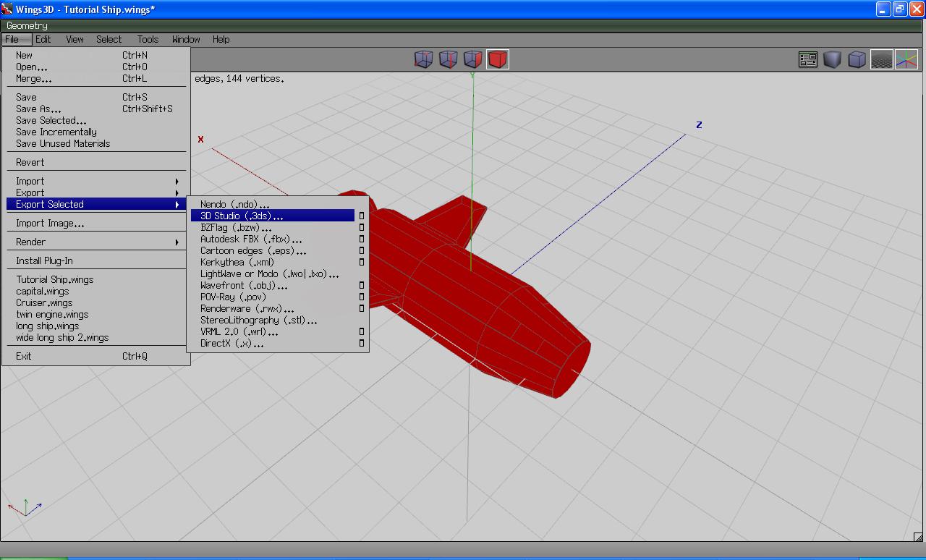Expand the Render submenu

point(177,242)
